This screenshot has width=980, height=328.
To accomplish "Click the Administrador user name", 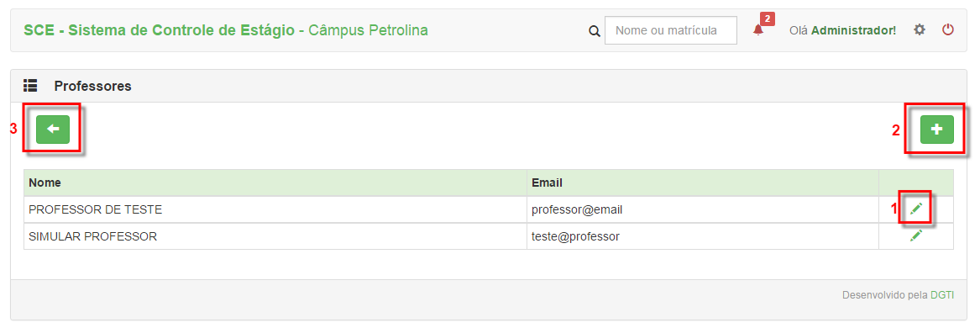I will (x=854, y=30).
